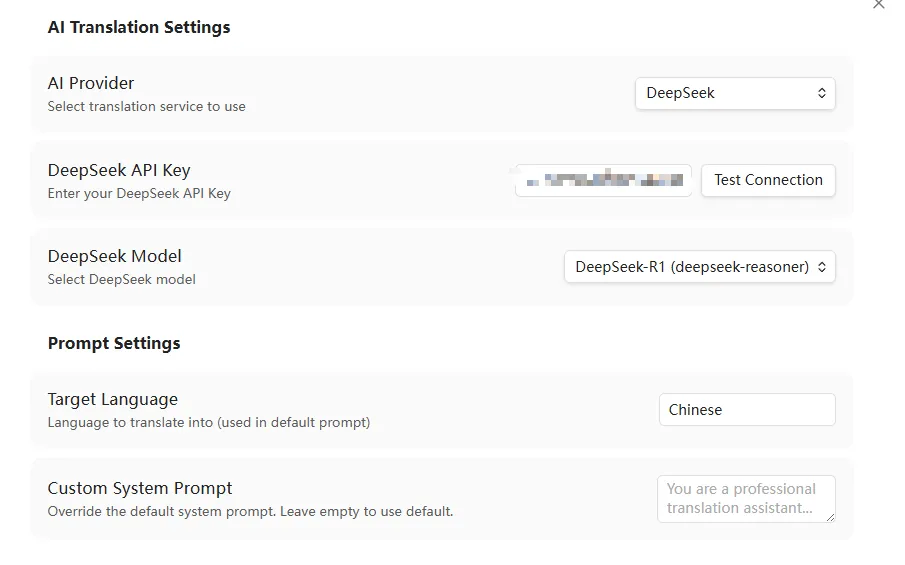
Task: Click inside the Custom System Prompt textarea
Action: (x=745, y=498)
